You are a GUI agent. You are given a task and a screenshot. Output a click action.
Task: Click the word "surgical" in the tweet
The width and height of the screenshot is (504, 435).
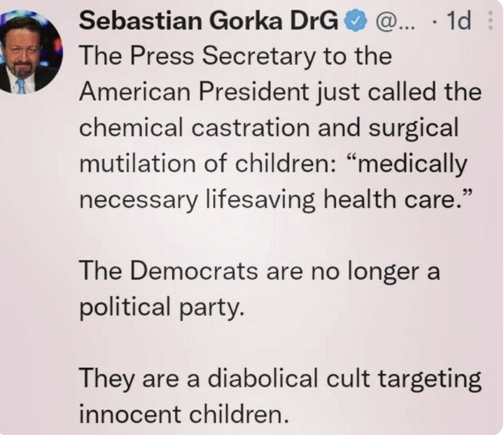(x=414, y=129)
